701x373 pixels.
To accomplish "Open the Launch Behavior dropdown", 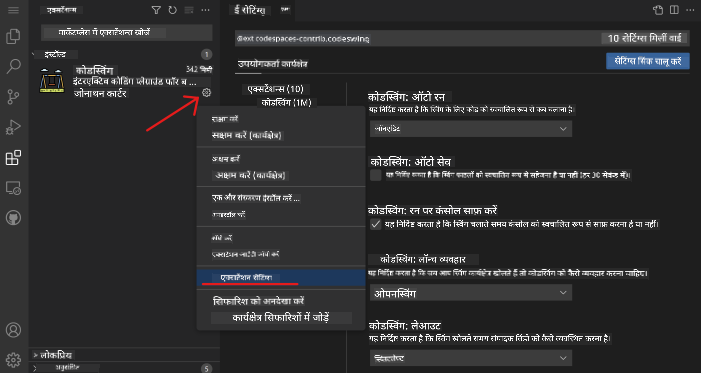I will [x=471, y=293].
